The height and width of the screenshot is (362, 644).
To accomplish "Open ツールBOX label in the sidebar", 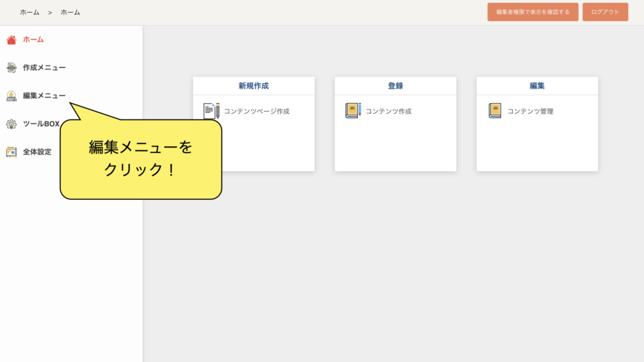I will coord(41,124).
